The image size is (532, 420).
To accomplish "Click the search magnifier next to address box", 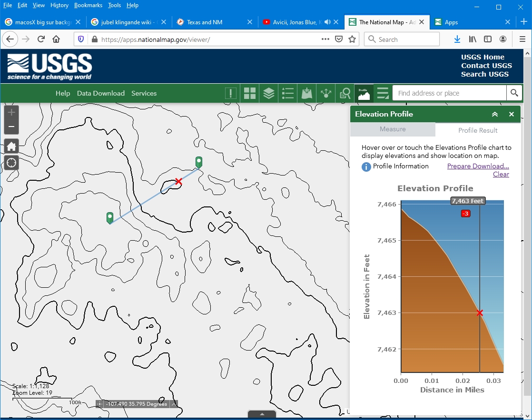I will pyautogui.click(x=514, y=93).
